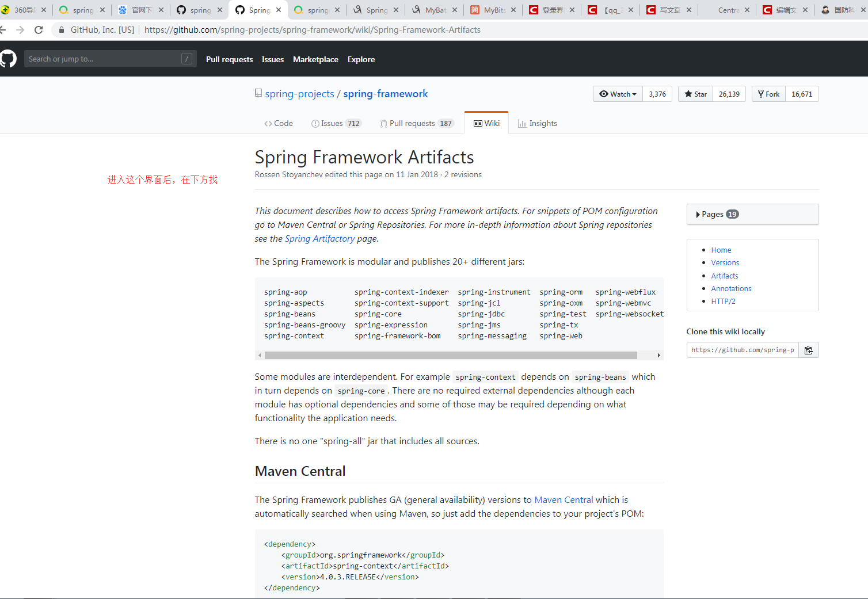Open the Annotations wiki page
868x599 pixels.
(731, 288)
